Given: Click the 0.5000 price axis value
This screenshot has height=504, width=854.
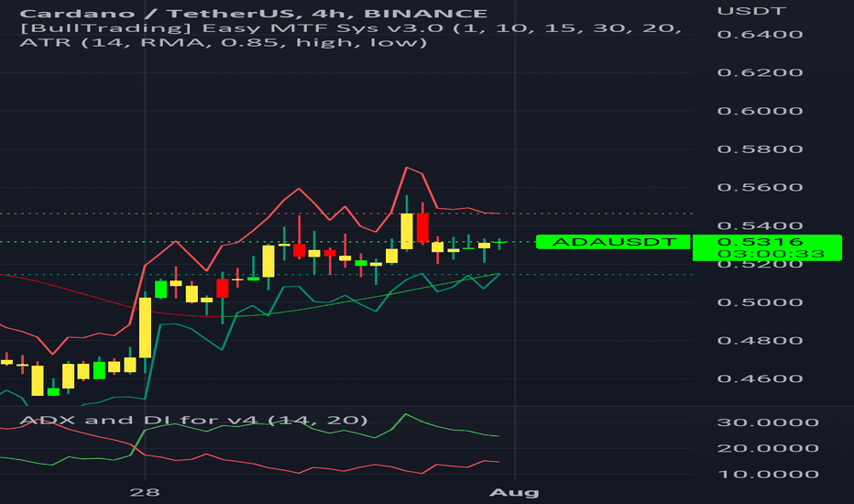Looking at the screenshot, I should [x=760, y=302].
